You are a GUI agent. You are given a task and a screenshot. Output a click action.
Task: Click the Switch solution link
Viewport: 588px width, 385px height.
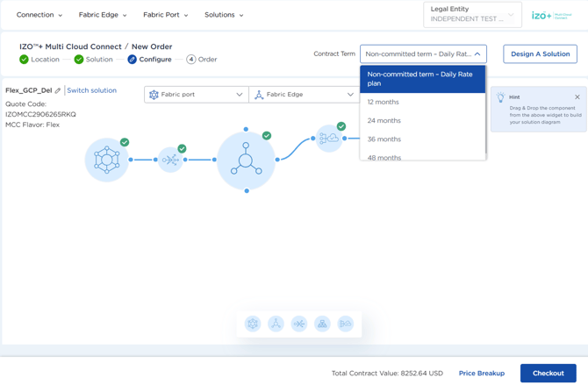(x=92, y=90)
